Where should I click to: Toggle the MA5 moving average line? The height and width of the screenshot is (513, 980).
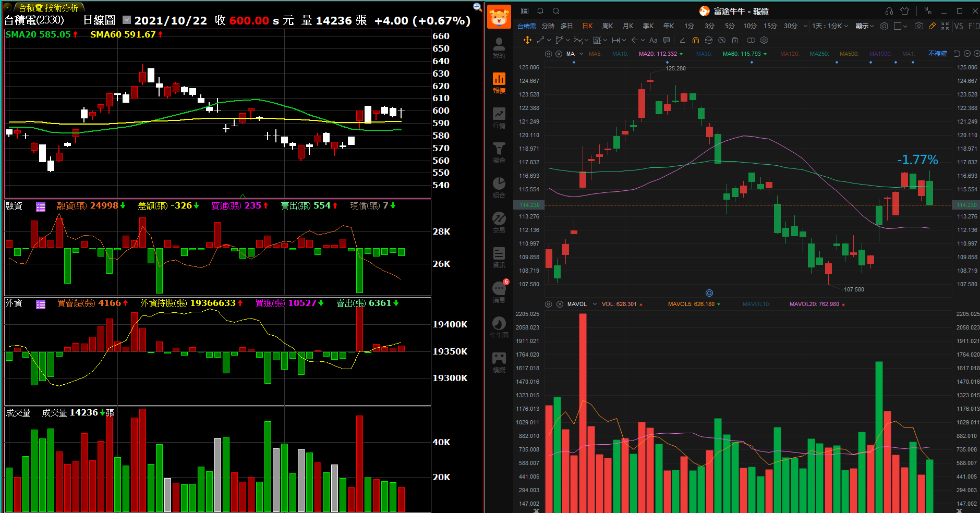pos(595,54)
